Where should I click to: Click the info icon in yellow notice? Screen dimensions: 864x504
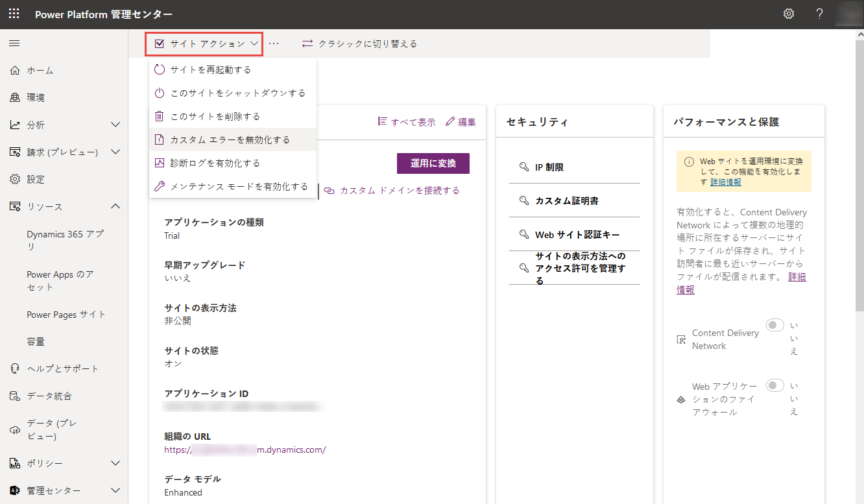(x=689, y=161)
